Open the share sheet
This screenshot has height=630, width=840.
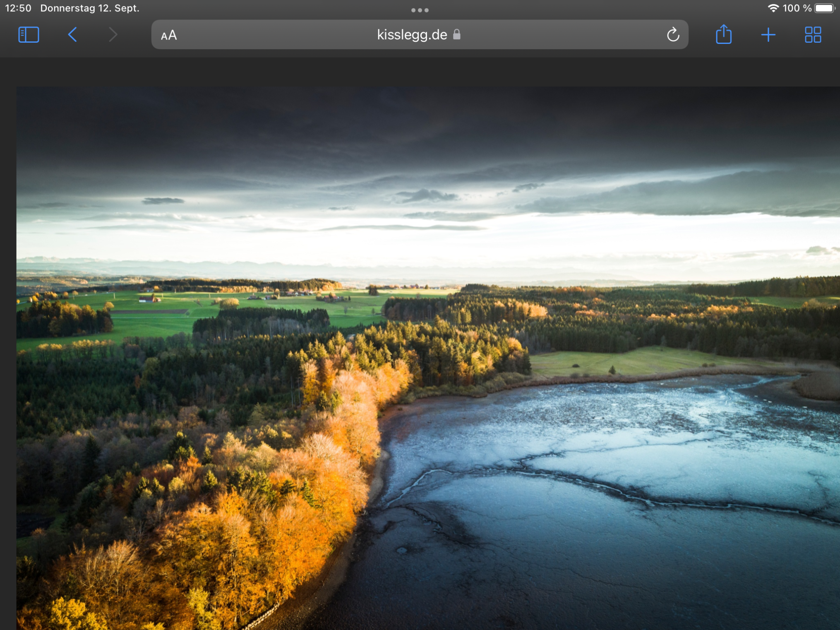click(x=723, y=34)
